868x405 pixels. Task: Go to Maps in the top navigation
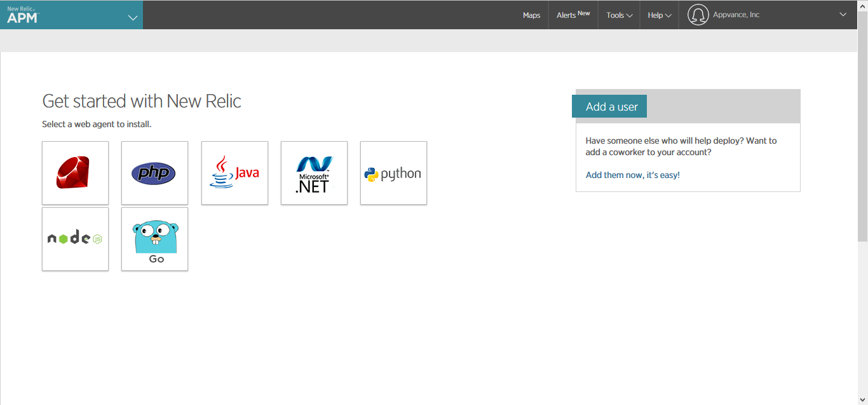531,15
